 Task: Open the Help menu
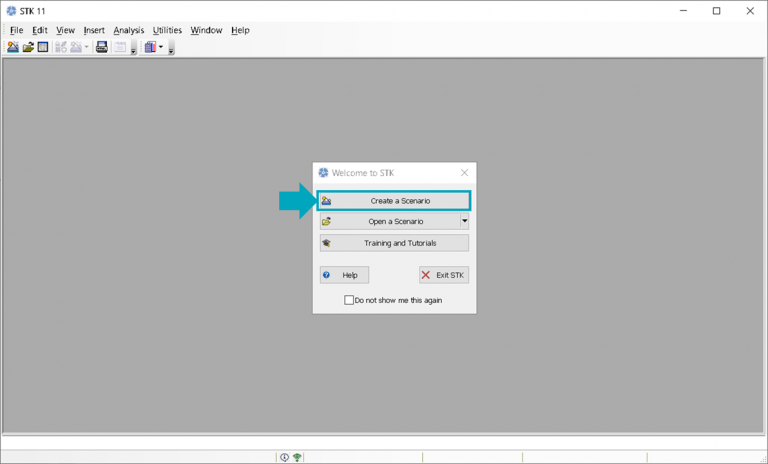[240, 30]
